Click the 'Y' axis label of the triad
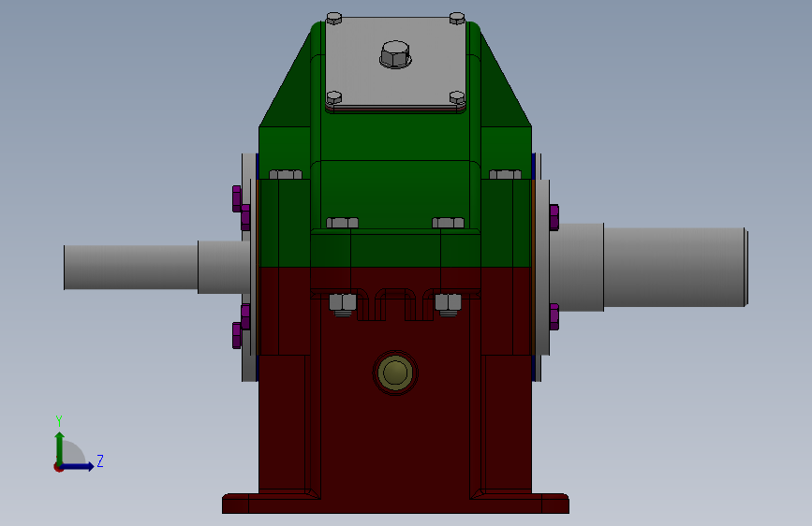The height and width of the screenshot is (526, 812). 59,420
